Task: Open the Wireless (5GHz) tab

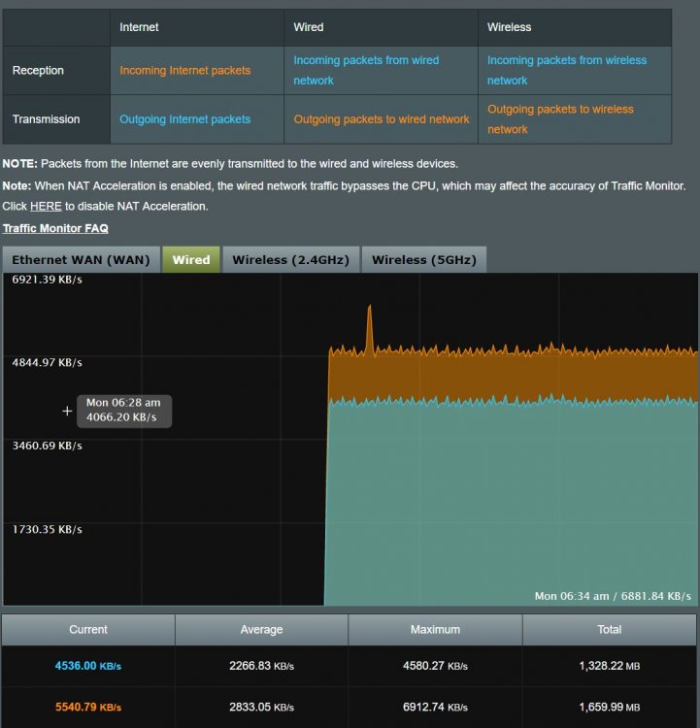Action: point(424,259)
